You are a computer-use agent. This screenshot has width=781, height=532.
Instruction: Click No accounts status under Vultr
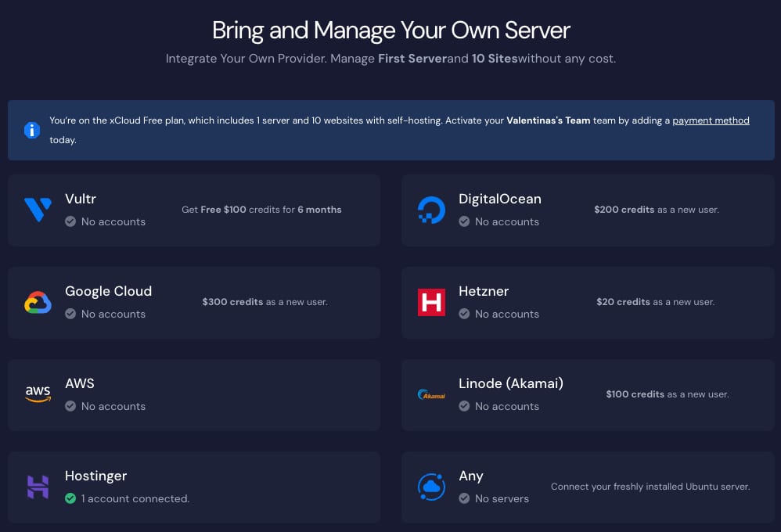(x=113, y=221)
